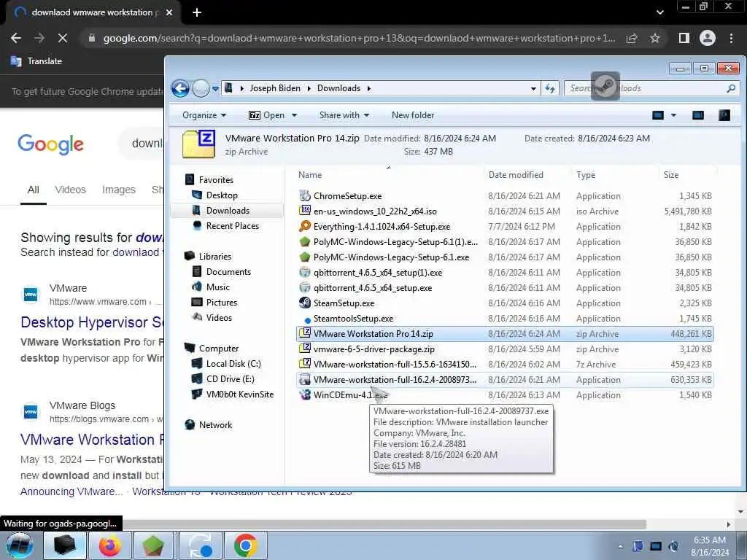This screenshot has height=560, width=747.
Task: Open the Chrome three-dot menu
Action: tap(731, 38)
